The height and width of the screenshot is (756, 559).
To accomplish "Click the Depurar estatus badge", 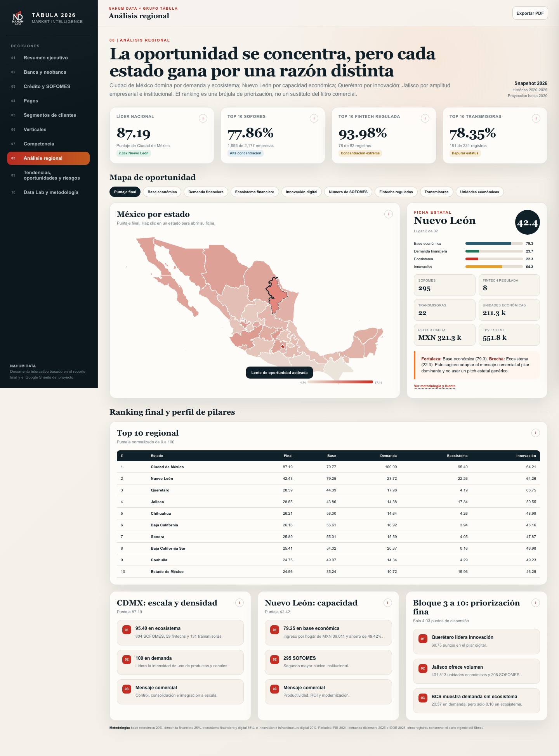I will [465, 153].
